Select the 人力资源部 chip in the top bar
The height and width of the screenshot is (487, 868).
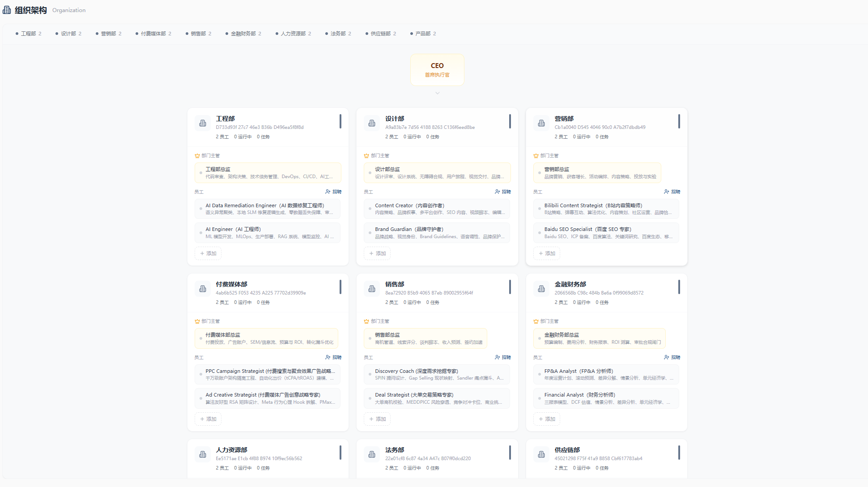294,34
